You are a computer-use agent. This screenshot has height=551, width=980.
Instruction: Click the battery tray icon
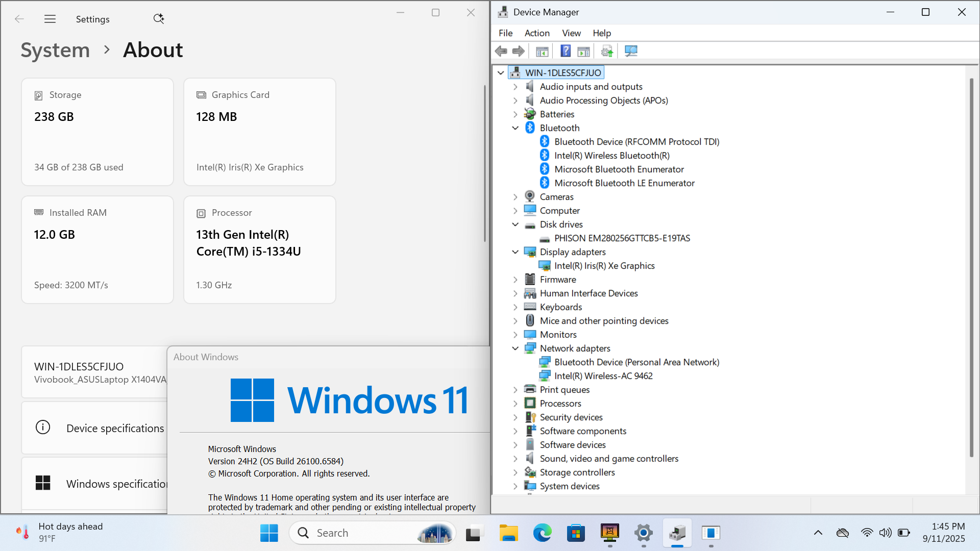tap(904, 533)
